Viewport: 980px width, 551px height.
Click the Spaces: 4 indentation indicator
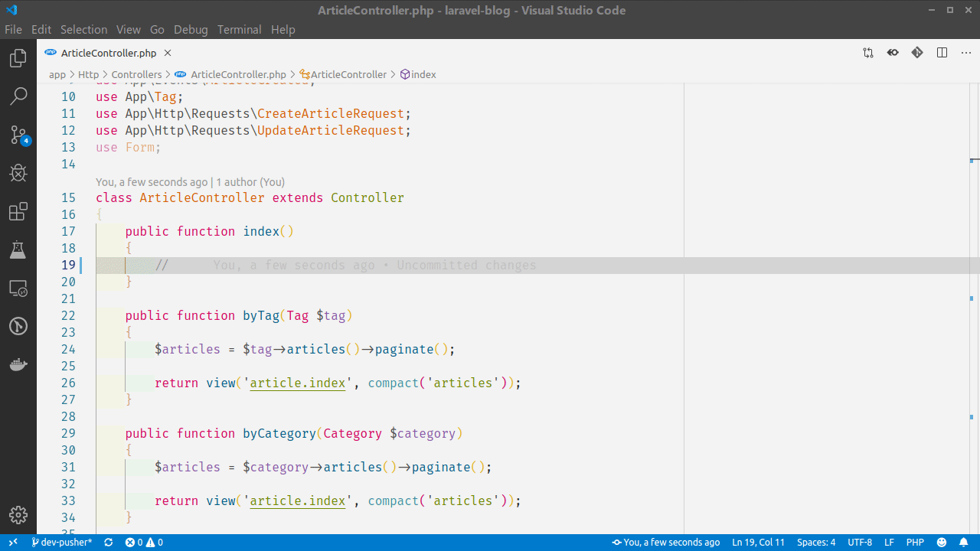[x=815, y=542]
